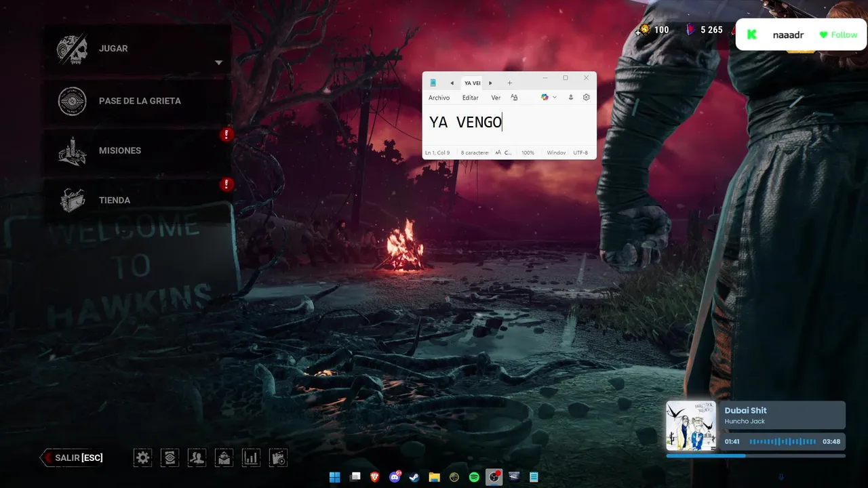
Task: Open PASE DE LA GRIETA
Action: click(138, 101)
